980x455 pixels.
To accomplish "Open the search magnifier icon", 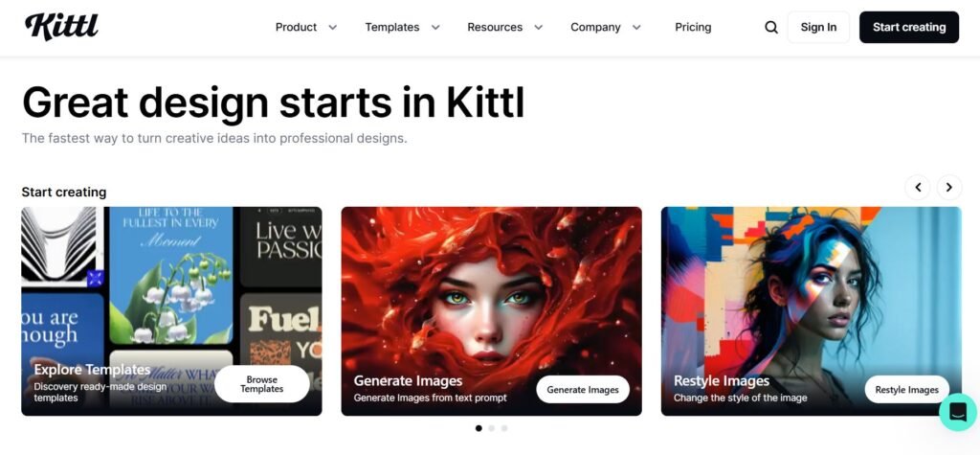I will click(771, 27).
